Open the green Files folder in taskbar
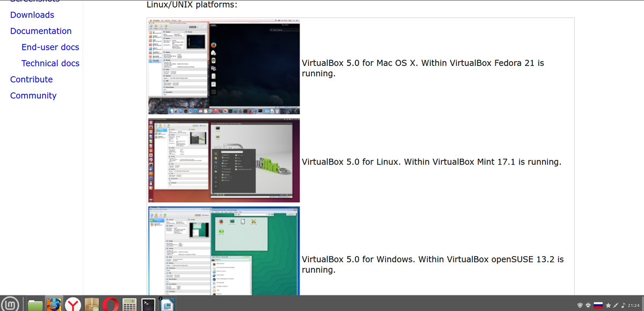Viewport: 644px width, 311px height. [35, 305]
